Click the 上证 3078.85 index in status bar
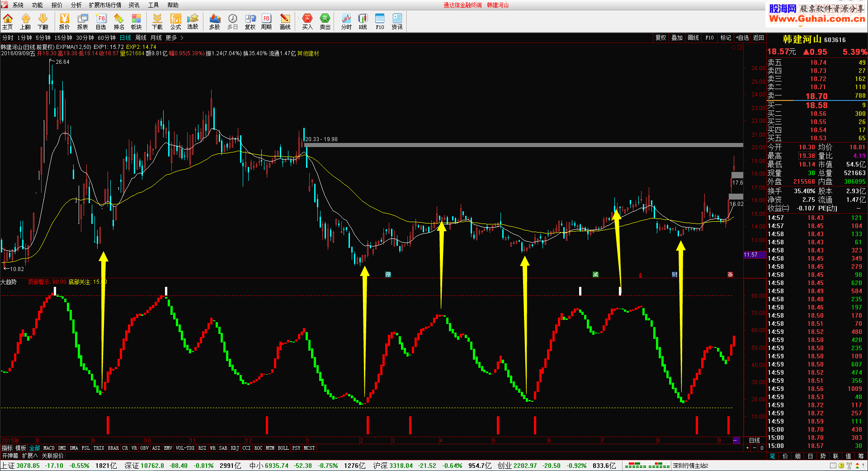Screen dimensions: 868x471 (x=20, y=466)
